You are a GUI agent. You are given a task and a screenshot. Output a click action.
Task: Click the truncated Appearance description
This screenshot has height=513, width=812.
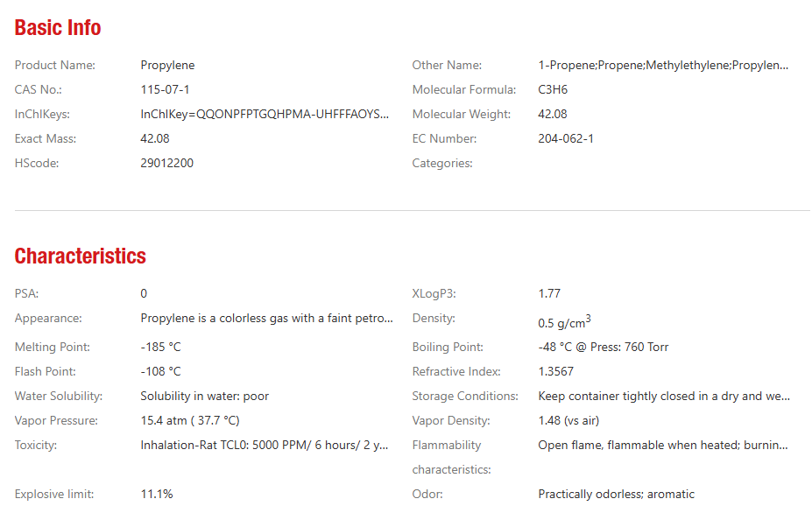tap(266, 319)
